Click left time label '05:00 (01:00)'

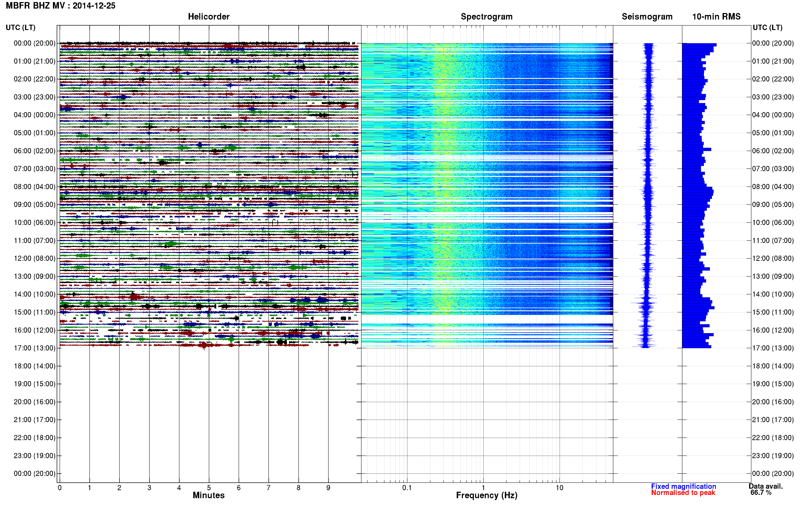35,133
